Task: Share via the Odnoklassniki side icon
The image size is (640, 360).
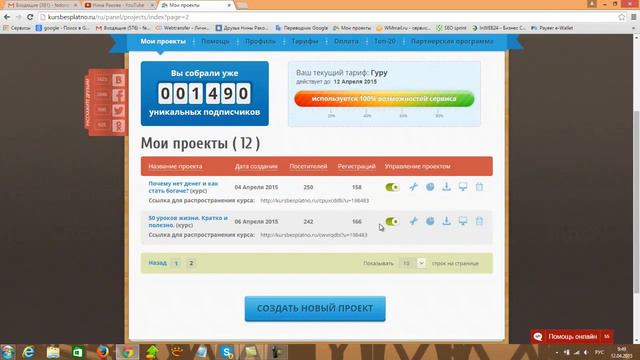Action: pos(118,125)
